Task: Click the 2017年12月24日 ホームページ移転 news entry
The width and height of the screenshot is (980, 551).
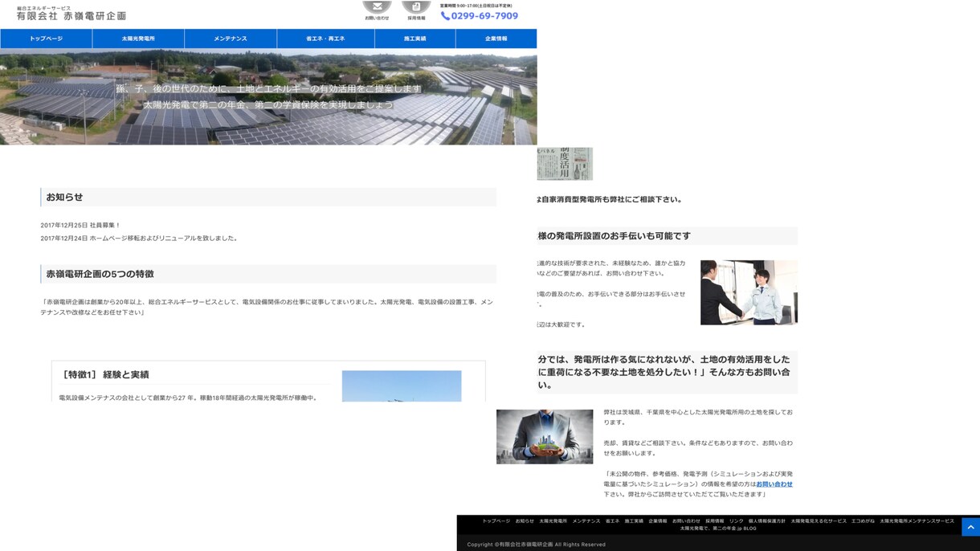Action: 139,239
